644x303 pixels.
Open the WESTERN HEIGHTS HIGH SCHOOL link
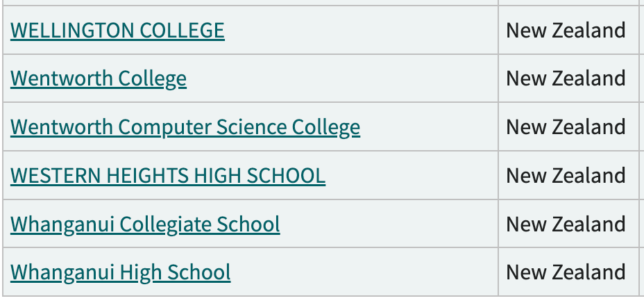coord(168,176)
